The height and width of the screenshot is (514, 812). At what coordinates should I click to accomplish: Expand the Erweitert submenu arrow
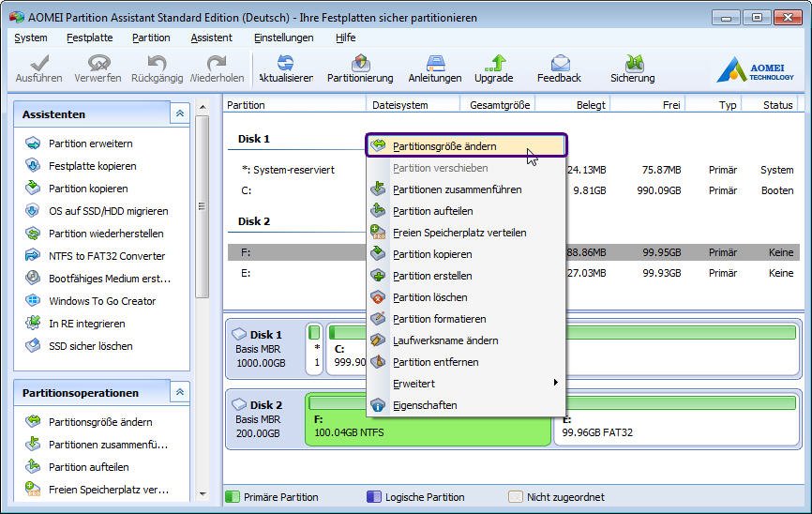(555, 383)
